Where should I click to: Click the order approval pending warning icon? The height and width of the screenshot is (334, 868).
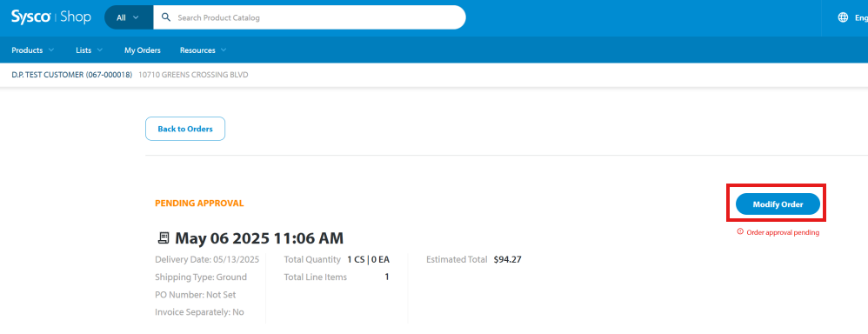[x=740, y=232]
